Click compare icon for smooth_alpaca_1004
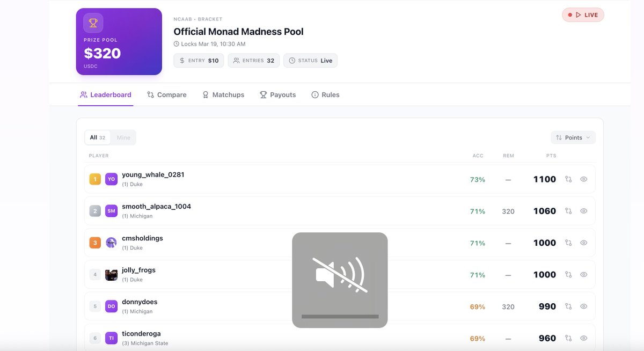The width and height of the screenshot is (644, 351). (x=568, y=211)
